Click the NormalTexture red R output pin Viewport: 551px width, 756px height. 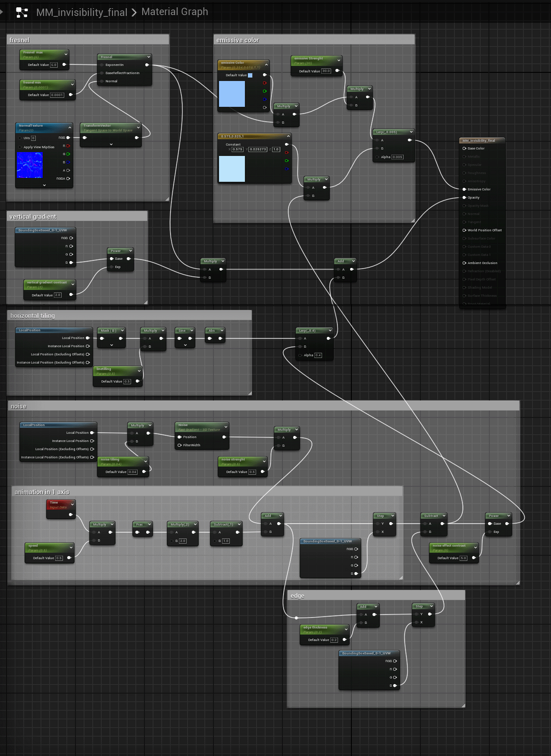click(68, 146)
